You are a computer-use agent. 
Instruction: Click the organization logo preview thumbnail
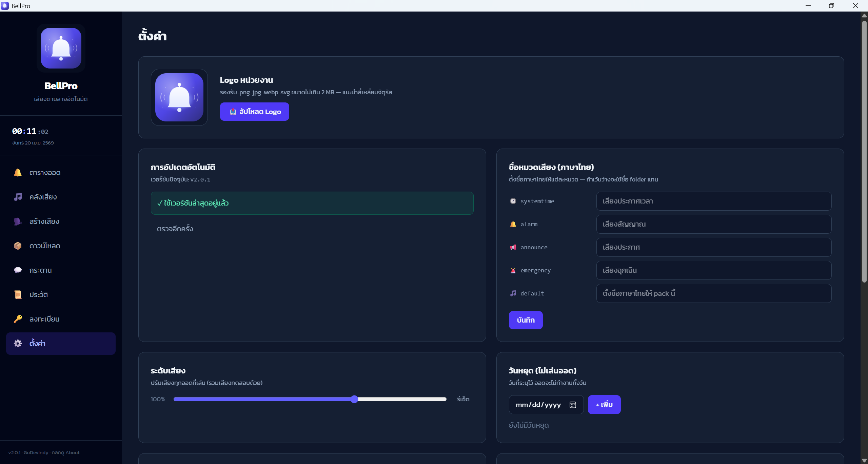tap(179, 97)
